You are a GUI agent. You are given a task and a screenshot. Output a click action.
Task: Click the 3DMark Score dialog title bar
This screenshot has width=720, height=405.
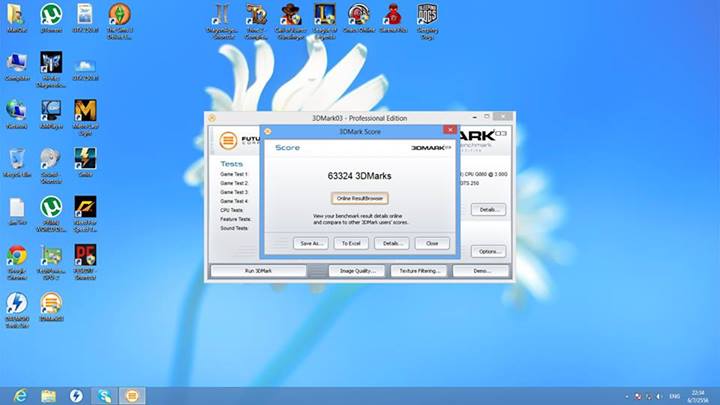tap(360, 132)
